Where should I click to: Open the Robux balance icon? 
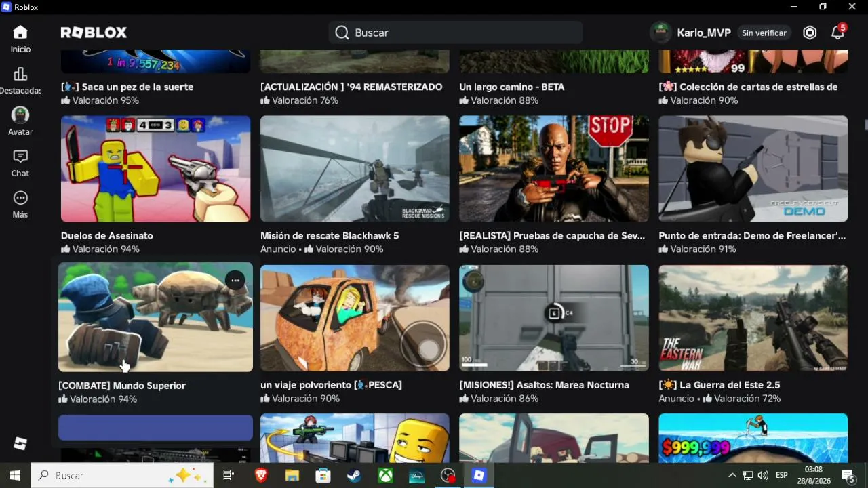(810, 33)
